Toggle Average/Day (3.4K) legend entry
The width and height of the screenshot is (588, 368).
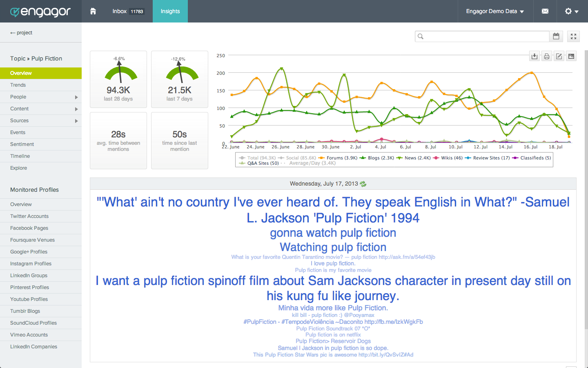(x=308, y=163)
